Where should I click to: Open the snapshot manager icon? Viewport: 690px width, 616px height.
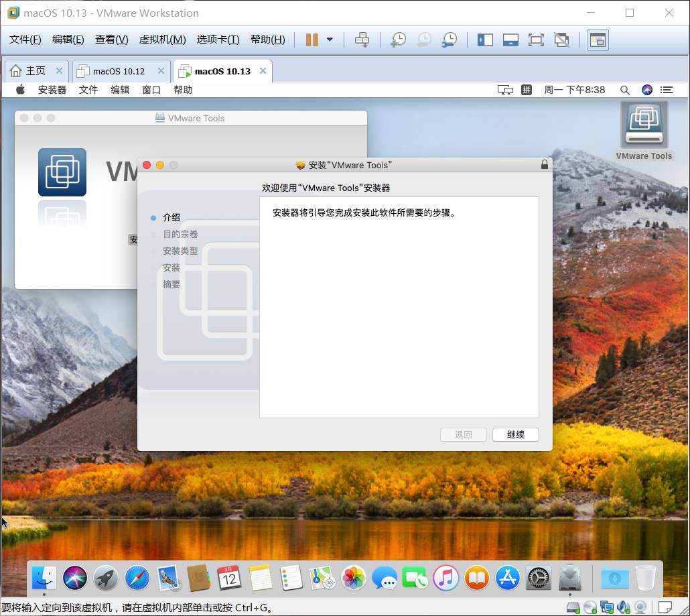pyautogui.click(x=450, y=40)
